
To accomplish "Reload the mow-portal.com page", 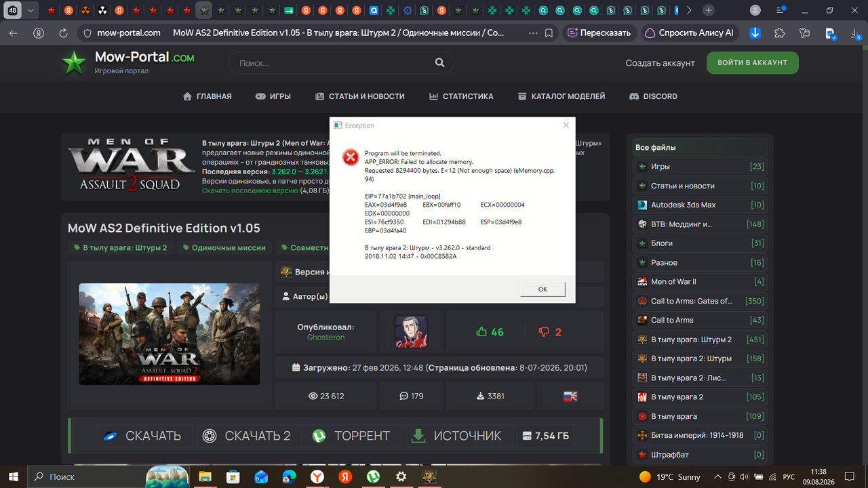I will click(64, 33).
